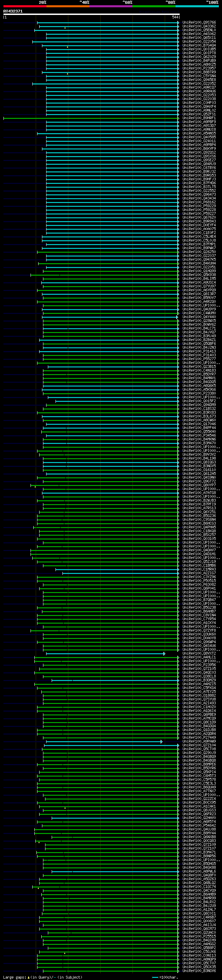Click the UniRef100_P34546 label
Viewport: 222px width, 980px height.
199,436
